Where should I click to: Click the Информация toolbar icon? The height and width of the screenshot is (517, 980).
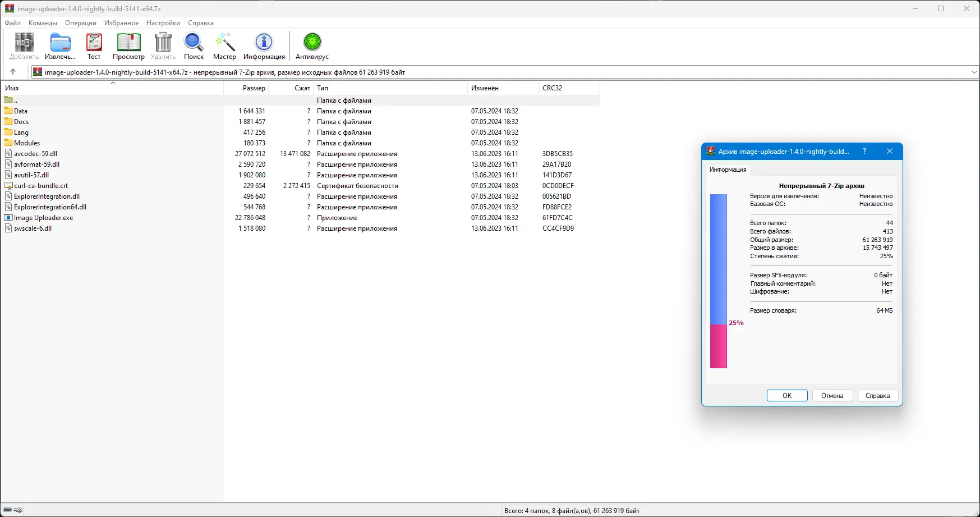[264, 46]
